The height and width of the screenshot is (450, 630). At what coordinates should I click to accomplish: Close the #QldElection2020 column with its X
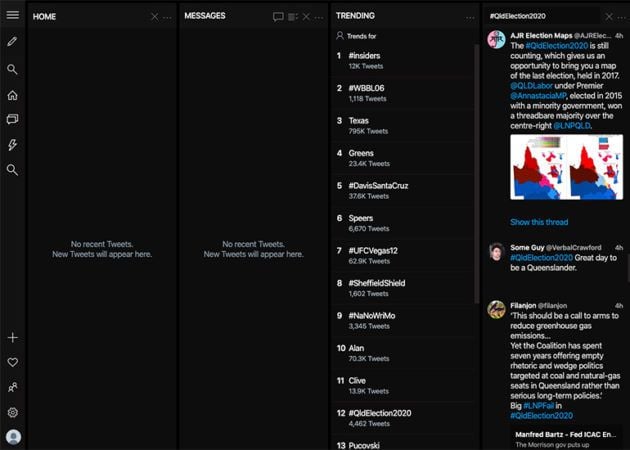[x=609, y=16]
